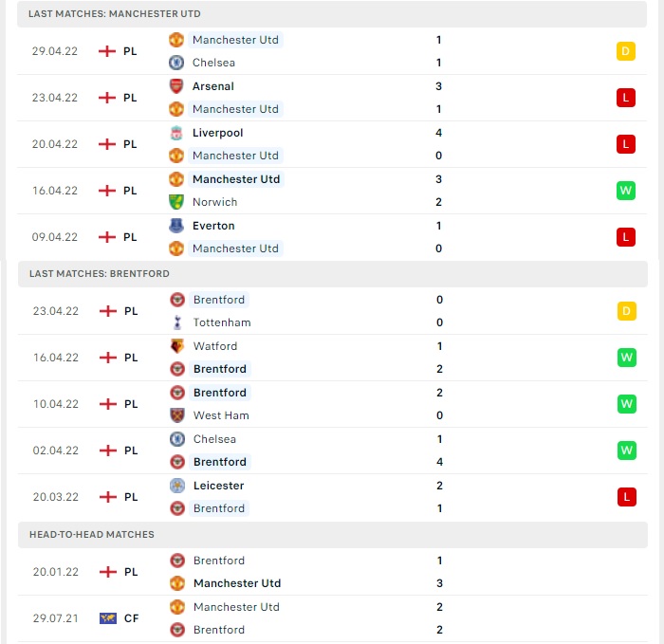664x644 pixels.
Task: Click the Norwich club crest icon
Action: (x=176, y=202)
